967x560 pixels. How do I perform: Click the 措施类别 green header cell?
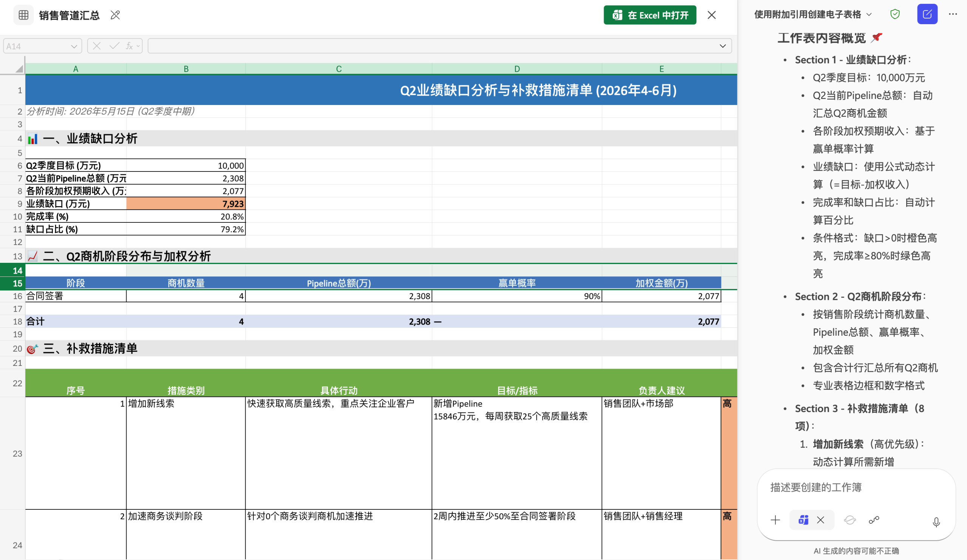[x=186, y=383]
